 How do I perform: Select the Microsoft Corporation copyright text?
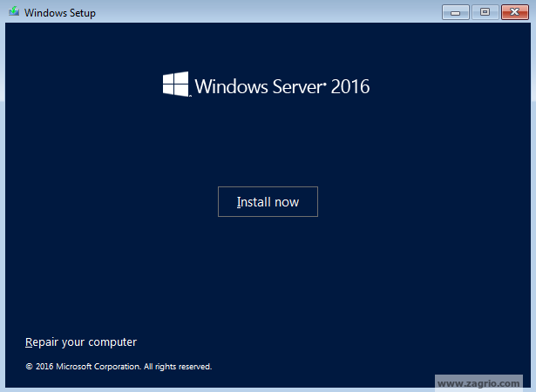coord(119,367)
